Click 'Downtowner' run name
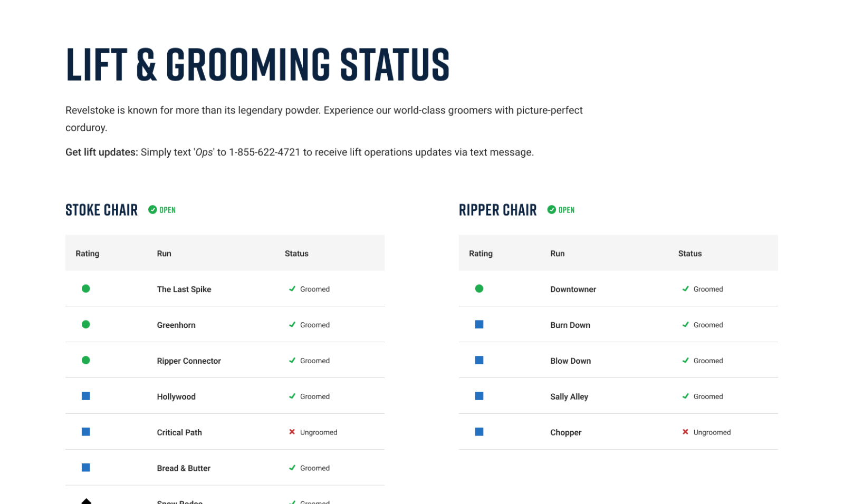 573,289
